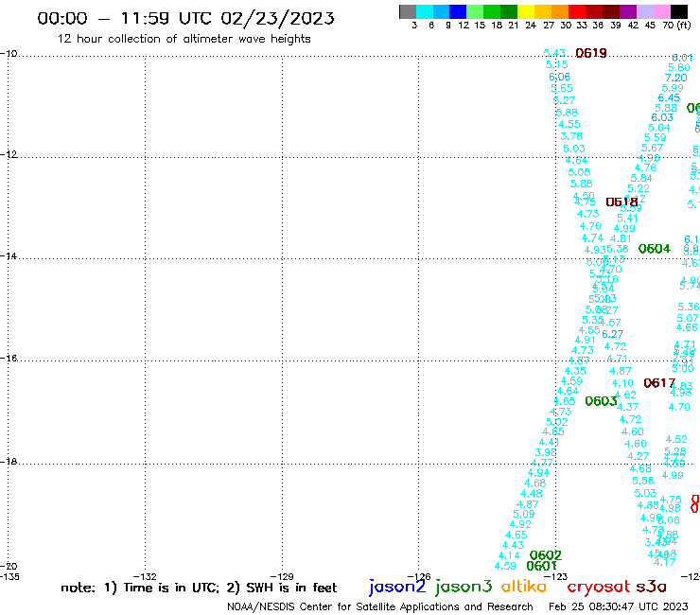Click the '12 hour collection of altimeter wave heights' subtitle
Screen dimensions: 700x615
coord(184,39)
